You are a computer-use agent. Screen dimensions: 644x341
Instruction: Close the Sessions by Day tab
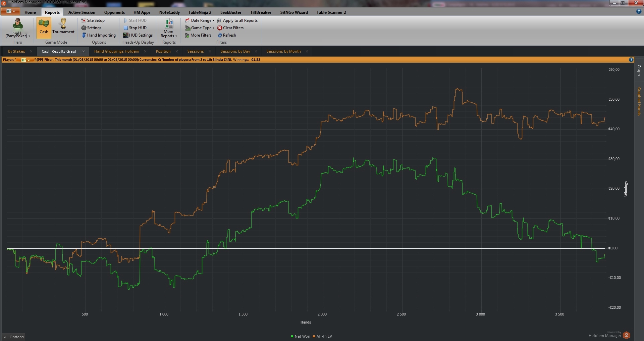tap(256, 51)
